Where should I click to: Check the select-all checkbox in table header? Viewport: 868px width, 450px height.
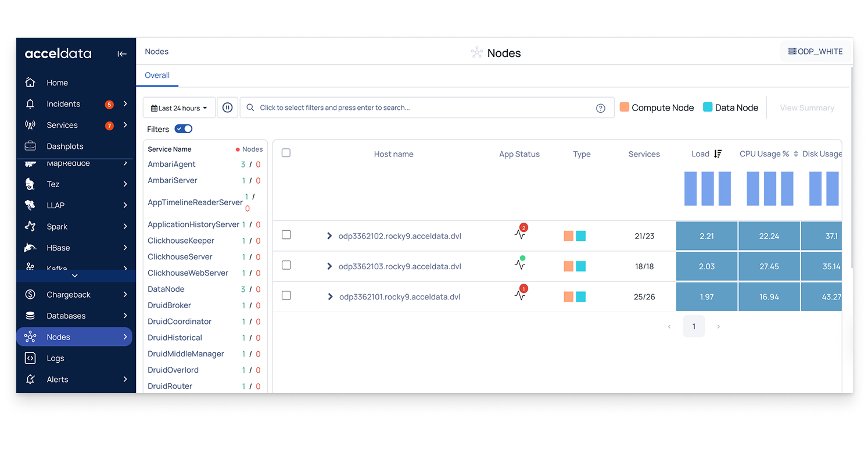click(x=286, y=153)
